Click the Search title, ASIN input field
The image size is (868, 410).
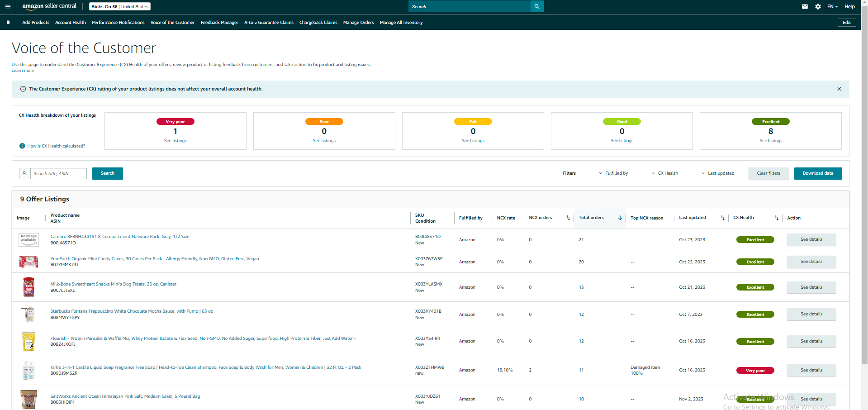(x=58, y=173)
